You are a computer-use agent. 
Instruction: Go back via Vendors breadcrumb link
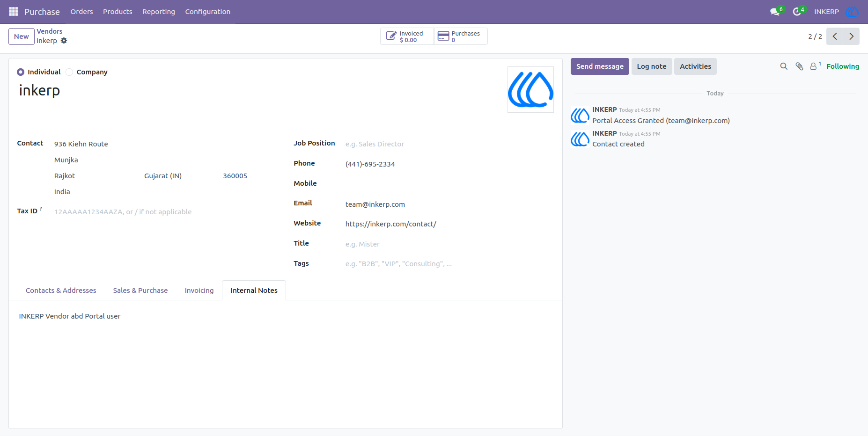[50, 31]
